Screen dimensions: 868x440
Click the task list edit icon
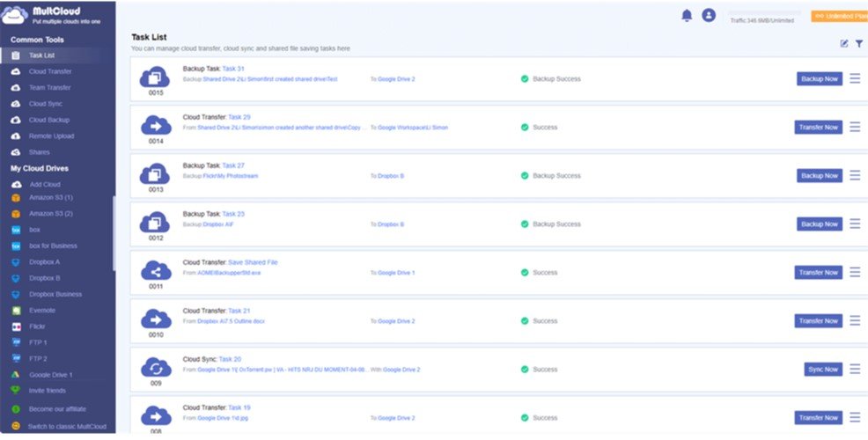[x=844, y=44]
